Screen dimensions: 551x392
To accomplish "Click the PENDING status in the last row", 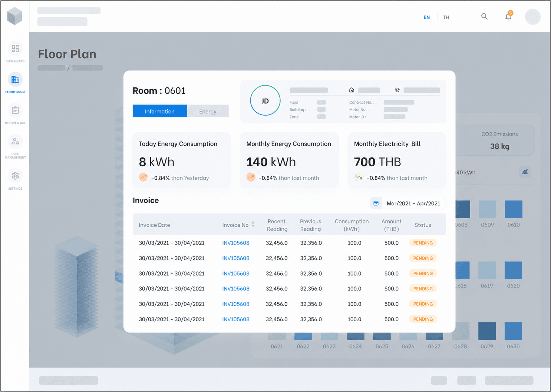I will 423,319.
